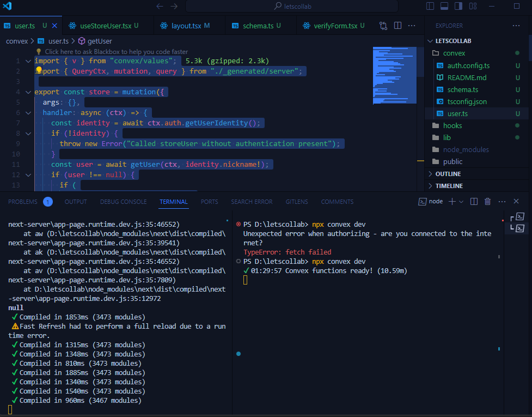Expand the public folder
This screenshot has width=532, height=417.
click(476, 162)
